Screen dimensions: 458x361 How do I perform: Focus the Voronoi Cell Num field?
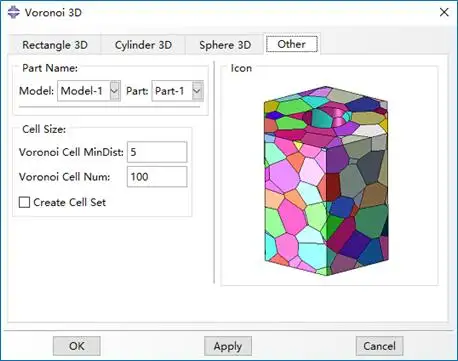[157, 177]
